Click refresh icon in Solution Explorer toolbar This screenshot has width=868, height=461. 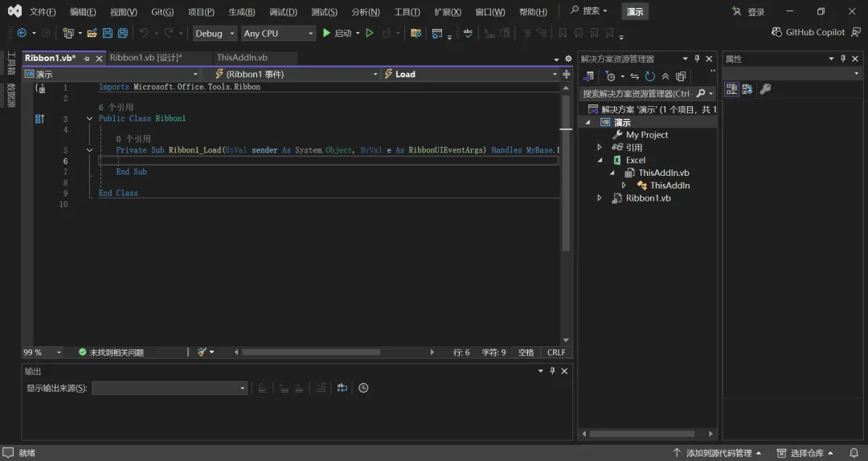pyautogui.click(x=649, y=76)
